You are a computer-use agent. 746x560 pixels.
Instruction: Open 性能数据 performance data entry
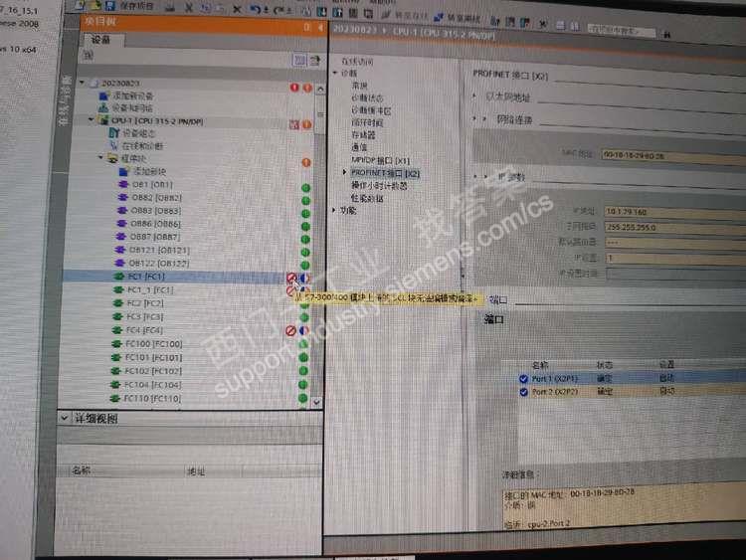tap(367, 198)
